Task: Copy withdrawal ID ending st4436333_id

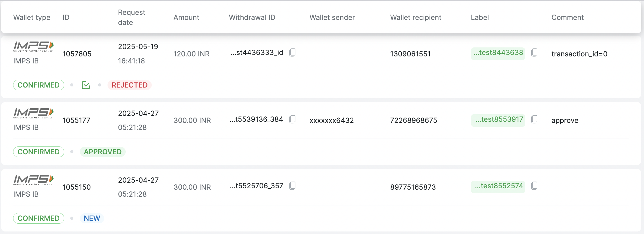Action: pyautogui.click(x=292, y=52)
